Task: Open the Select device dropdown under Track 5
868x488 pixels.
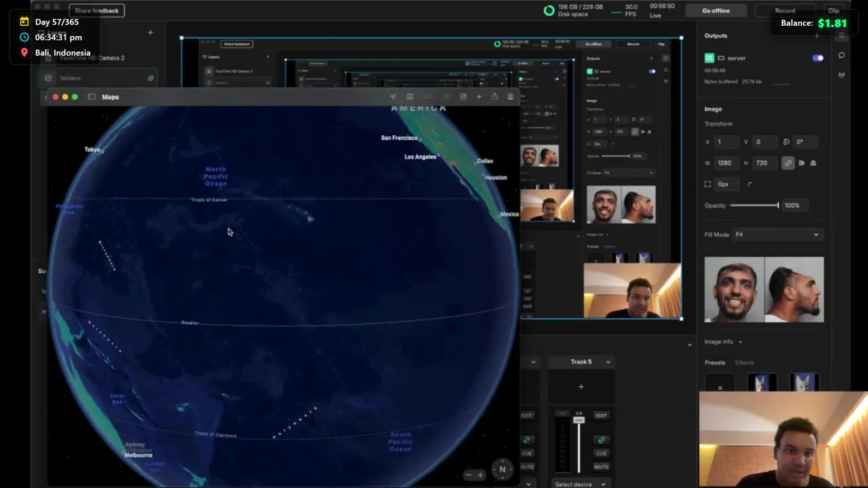Action: tap(581, 484)
